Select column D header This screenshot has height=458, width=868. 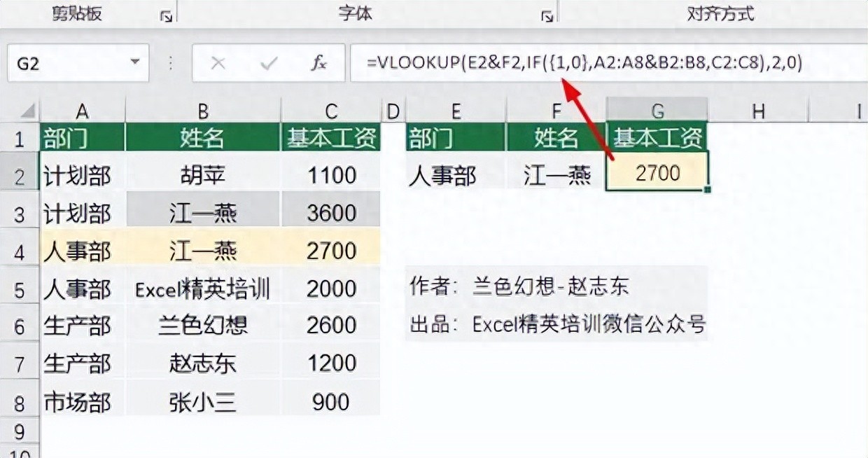point(393,111)
